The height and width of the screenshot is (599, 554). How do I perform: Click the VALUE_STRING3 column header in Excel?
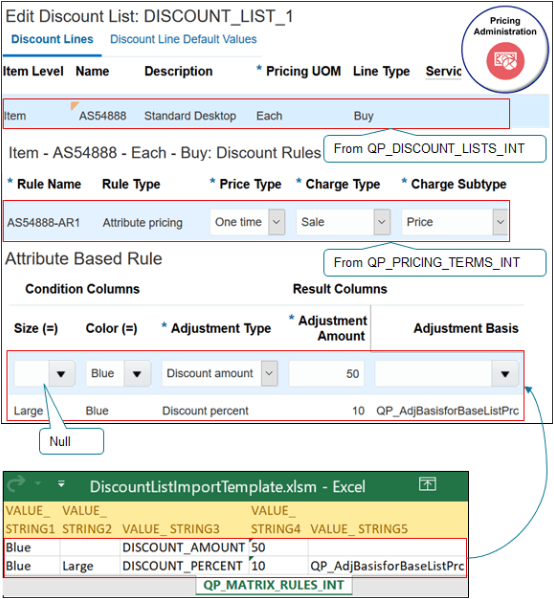click(x=171, y=529)
